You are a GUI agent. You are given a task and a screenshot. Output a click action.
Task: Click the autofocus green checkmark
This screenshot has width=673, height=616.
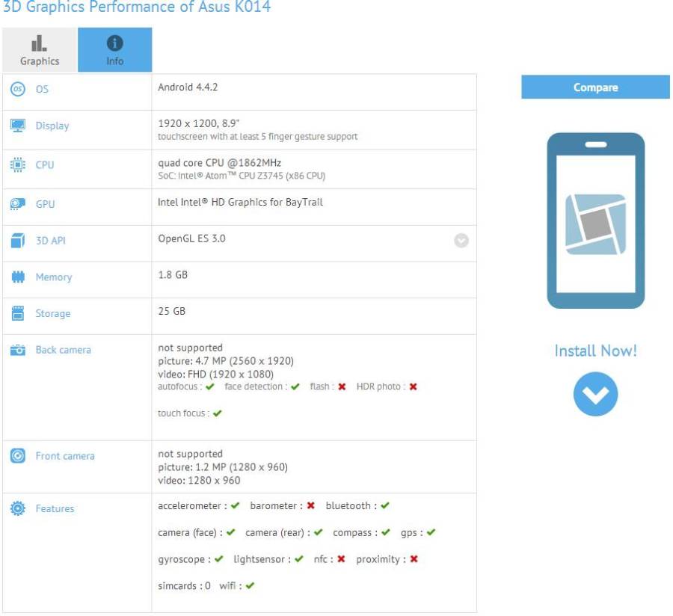[x=210, y=387]
